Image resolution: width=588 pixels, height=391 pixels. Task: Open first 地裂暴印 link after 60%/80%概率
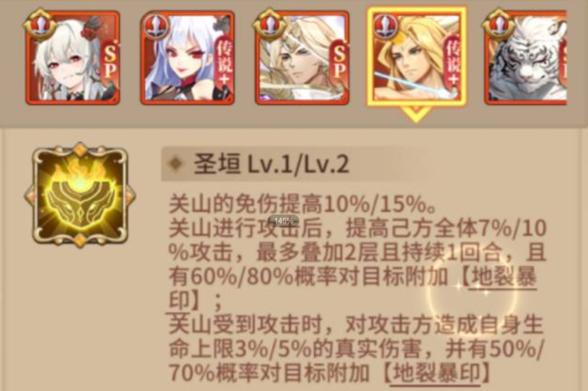click(503, 277)
